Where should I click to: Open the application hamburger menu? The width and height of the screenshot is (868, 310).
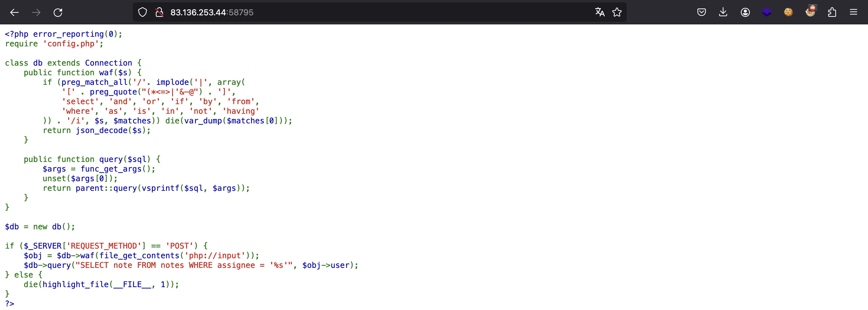tap(854, 12)
